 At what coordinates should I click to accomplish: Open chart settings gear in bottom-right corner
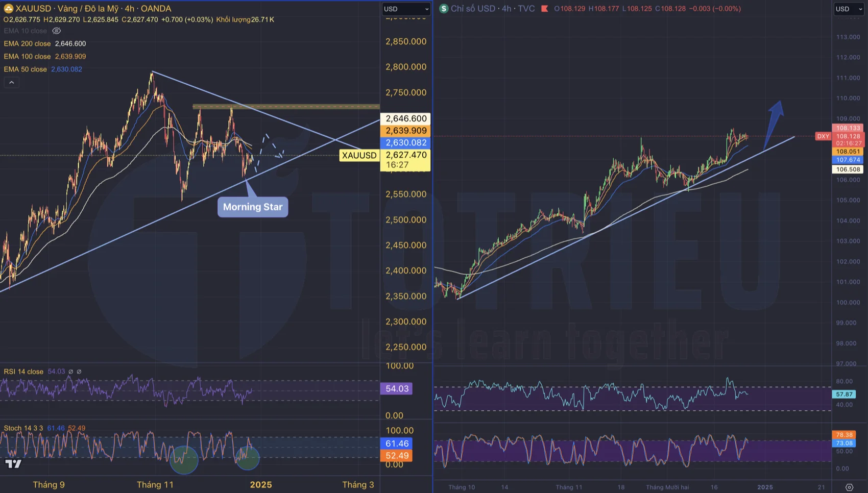(849, 487)
